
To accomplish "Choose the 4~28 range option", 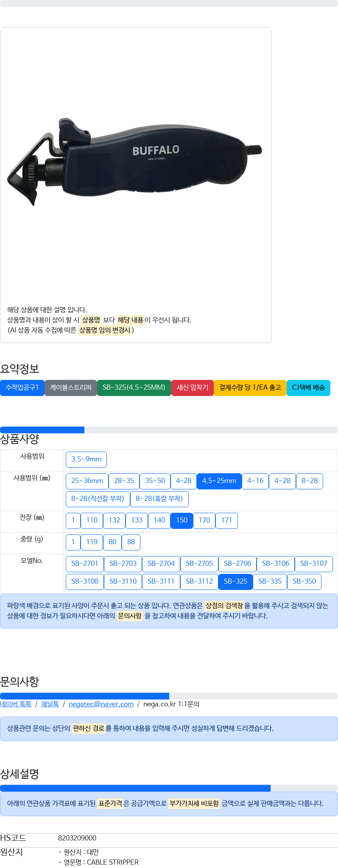I will [x=282, y=481].
